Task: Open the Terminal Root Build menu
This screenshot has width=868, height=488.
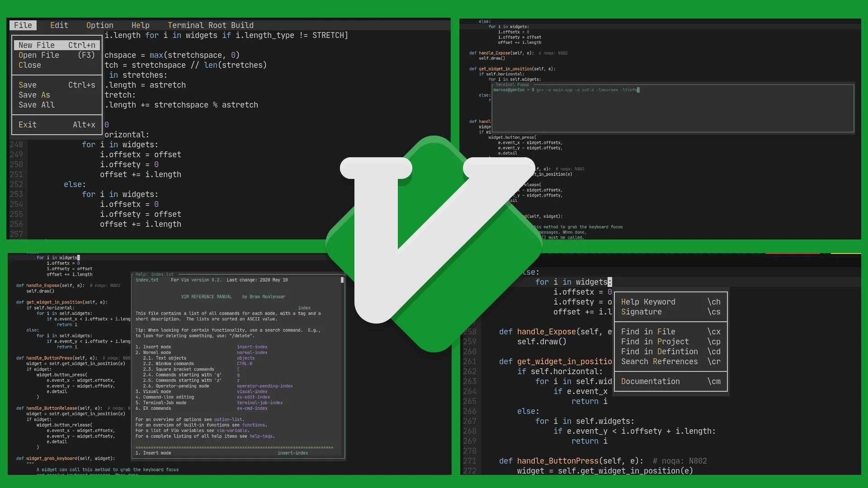Action: tap(211, 25)
